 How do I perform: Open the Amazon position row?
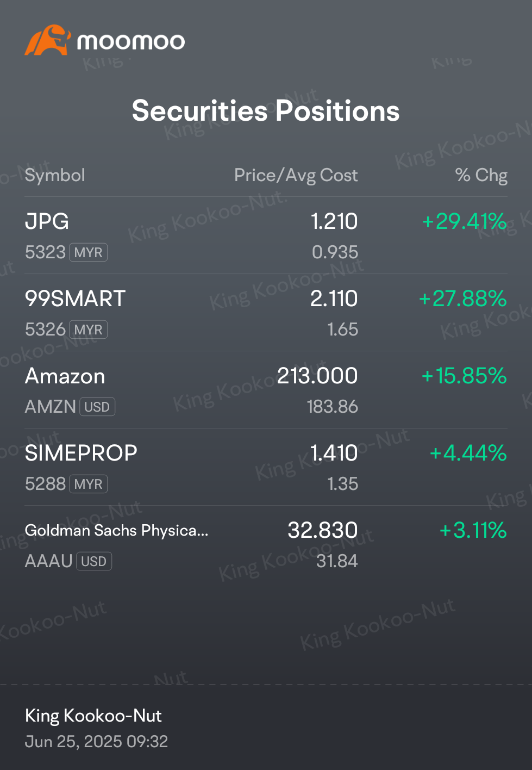(266, 390)
